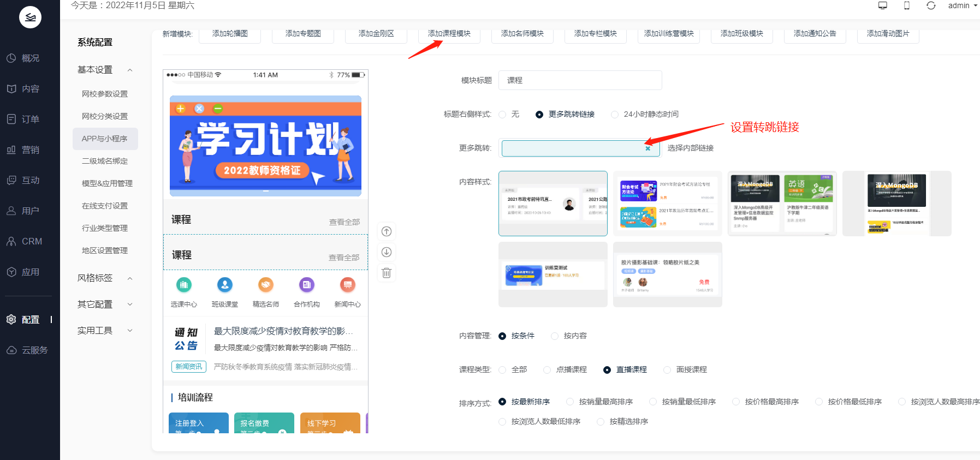Click the 模块标题 input field

tap(580, 80)
